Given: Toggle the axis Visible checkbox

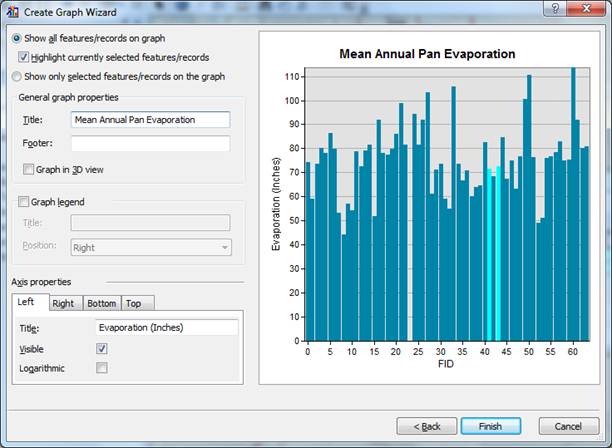Looking at the screenshot, I should click(x=101, y=348).
